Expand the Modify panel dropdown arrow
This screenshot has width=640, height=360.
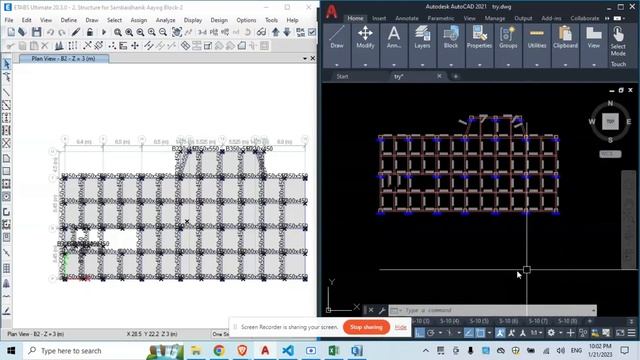[365, 65]
